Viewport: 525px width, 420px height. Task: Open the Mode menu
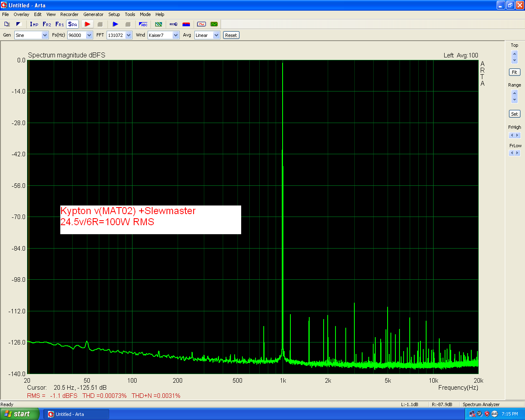pos(145,14)
